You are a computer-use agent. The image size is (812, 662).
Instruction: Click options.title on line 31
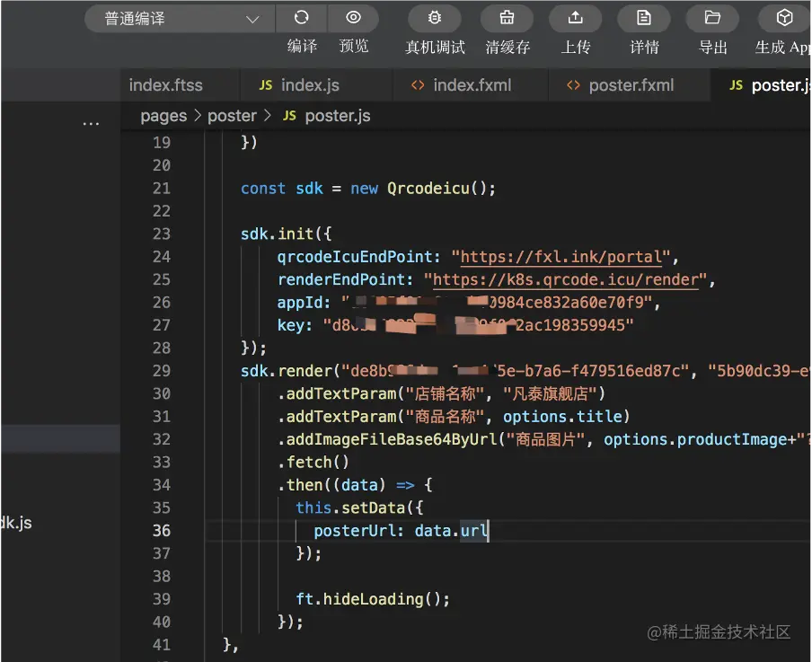point(562,417)
